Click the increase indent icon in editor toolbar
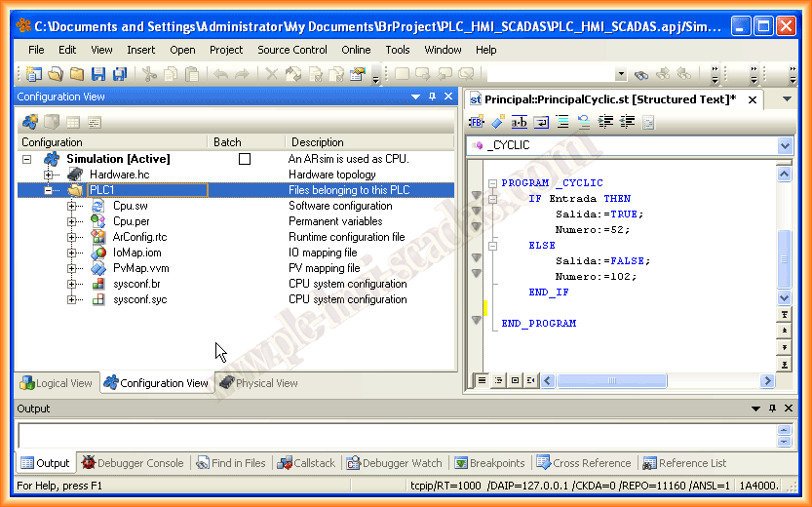The image size is (812, 507). [605, 122]
